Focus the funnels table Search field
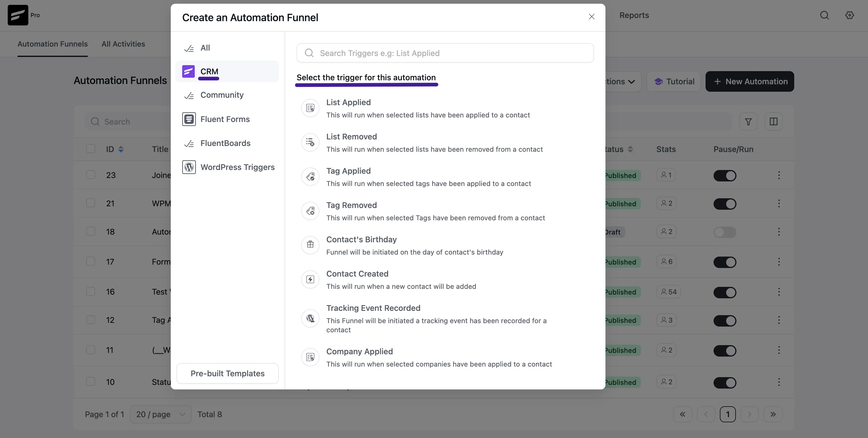Screen dimensions: 868x438 [x=128, y=121]
